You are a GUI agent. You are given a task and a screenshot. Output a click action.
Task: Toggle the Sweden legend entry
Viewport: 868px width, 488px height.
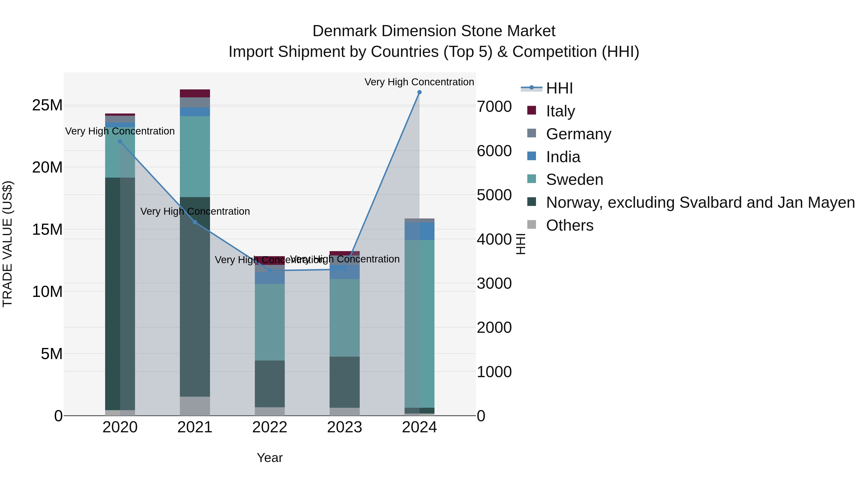tap(565, 179)
